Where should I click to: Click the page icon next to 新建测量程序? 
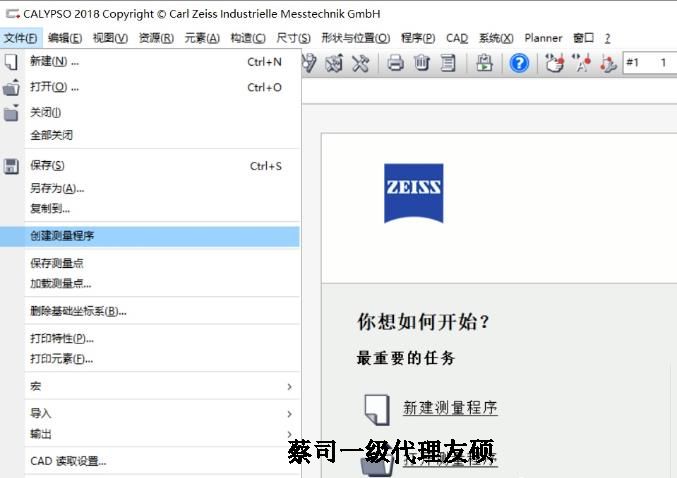click(x=377, y=410)
